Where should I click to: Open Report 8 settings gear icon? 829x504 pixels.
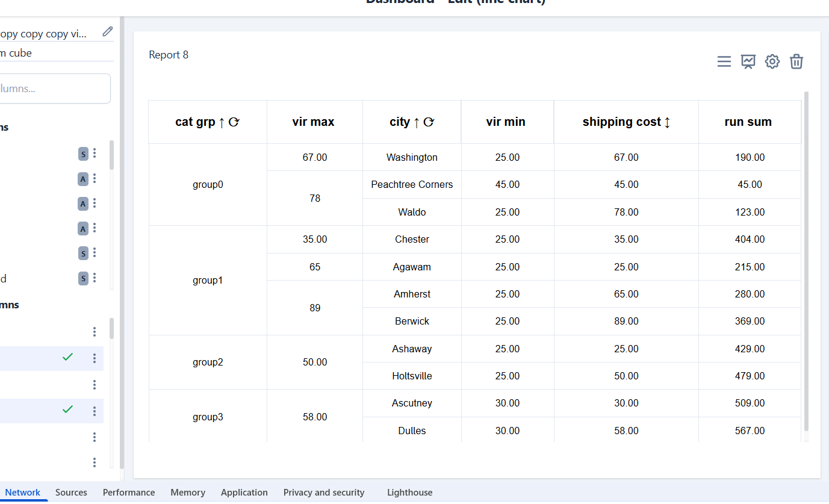point(772,61)
